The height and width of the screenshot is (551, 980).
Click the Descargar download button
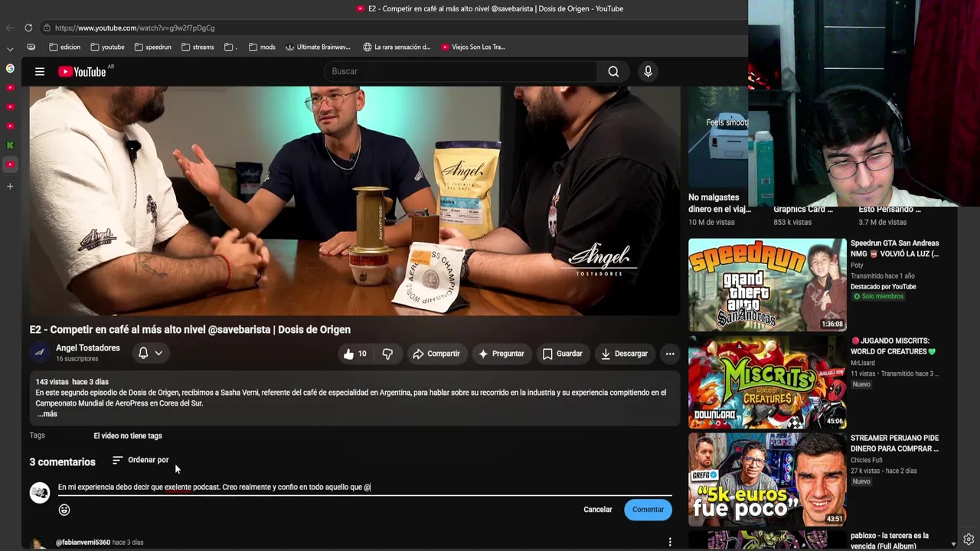625,354
